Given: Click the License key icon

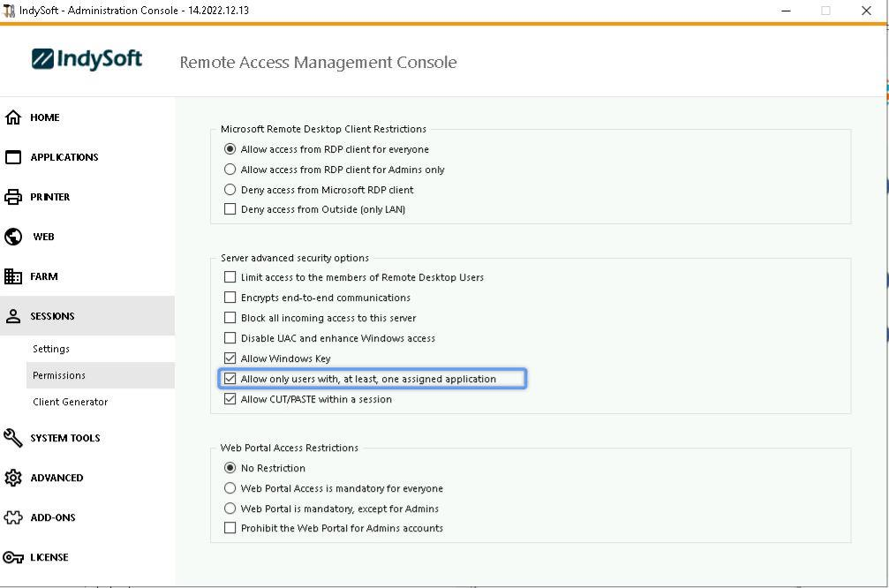Looking at the screenshot, I should (x=13, y=557).
